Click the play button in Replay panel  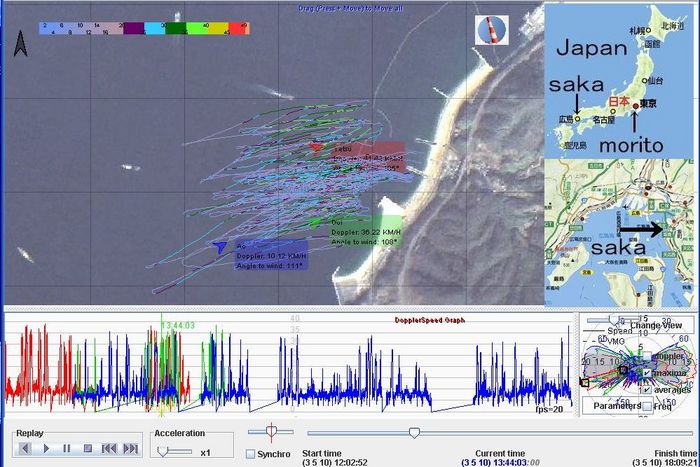click(47, 449)
